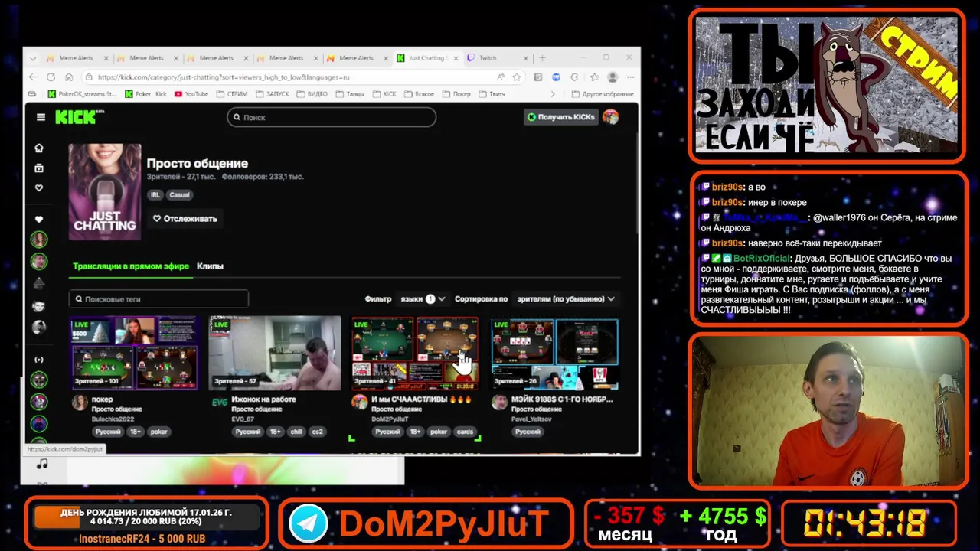980x551 pixels.
Task: Open Pavel_Yeltsov streamer avatar
Action: point(499,403)
